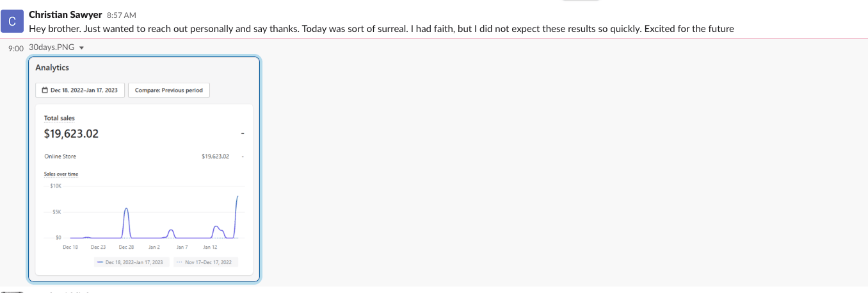Click the 30days.PNG file name
This screenshot has height=293, width=868.
coord(52,47)
